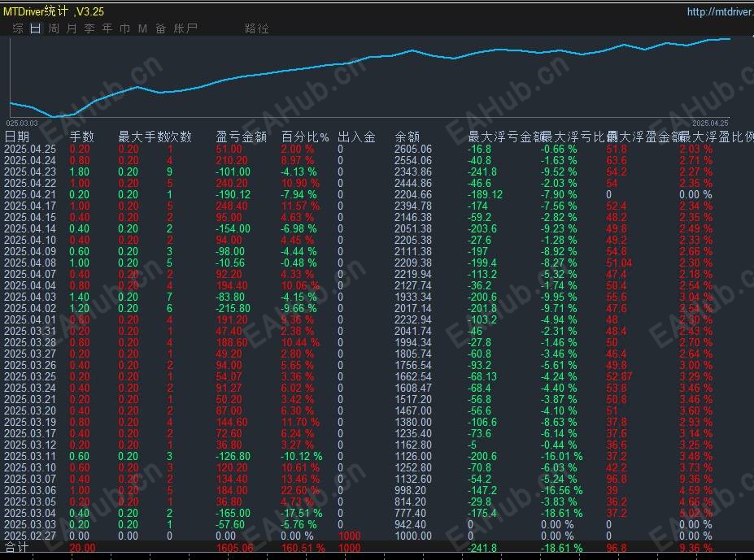Click balance 1252.80 on 2025.03.10
Image resolution: width=754 pixels, height=560 pixels.
pos(413,467)
